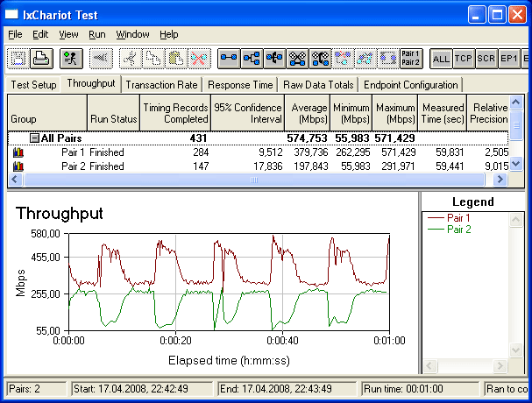This screenshot has width=532, height=403.
Task: Click Pair 2 average 197,843 cell
Action: [311, 166]
